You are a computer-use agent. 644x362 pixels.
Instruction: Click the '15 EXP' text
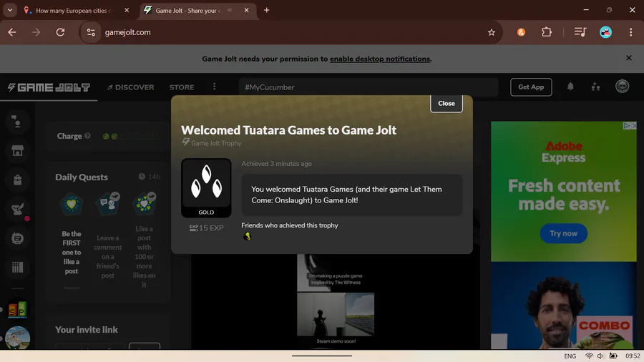(x=211, y=228)
